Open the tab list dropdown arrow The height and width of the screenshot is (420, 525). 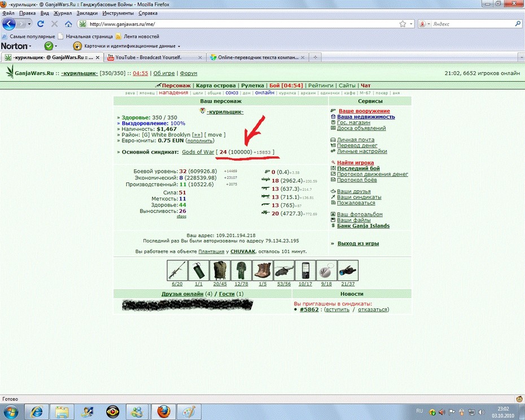pos(521,58)
